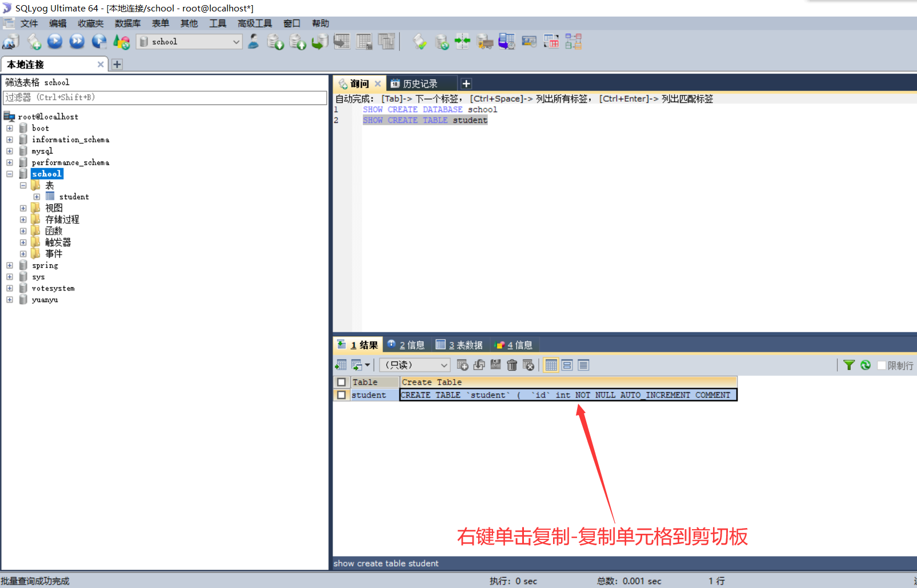
Task: Close the 本地连接 tab
Action: tap(101, 65)
